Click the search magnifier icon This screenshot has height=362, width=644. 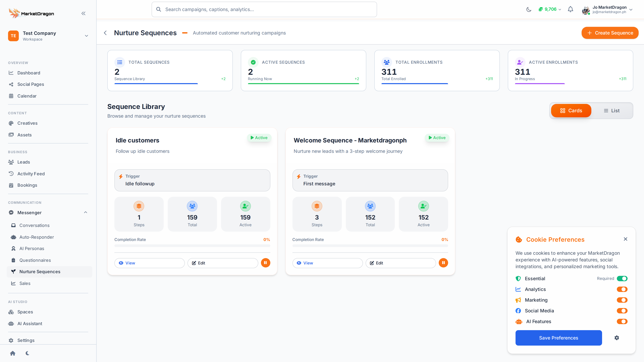click(x=158, y=10)
